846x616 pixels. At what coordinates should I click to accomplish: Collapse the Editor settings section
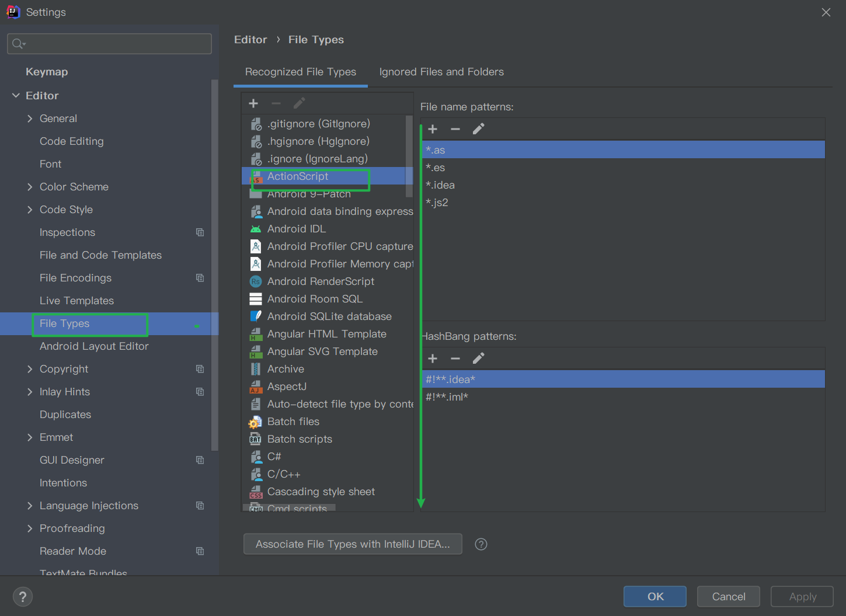[x=16, y=95]
